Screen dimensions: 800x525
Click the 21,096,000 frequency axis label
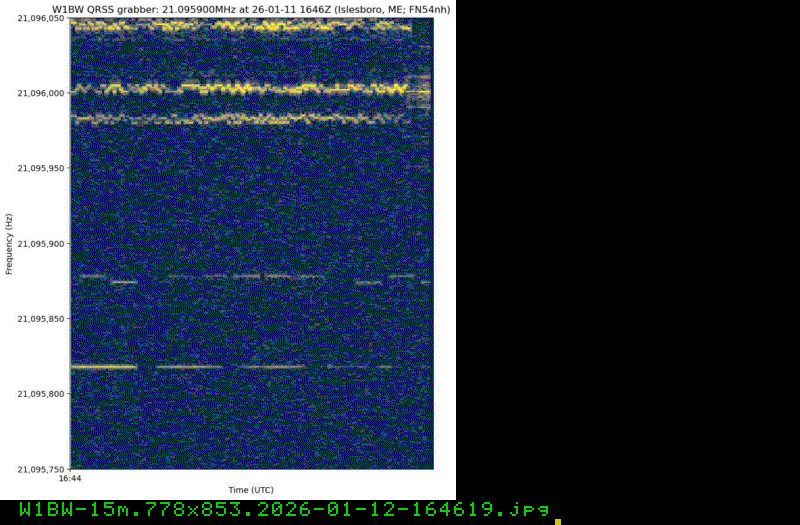[x=41, y=93]
